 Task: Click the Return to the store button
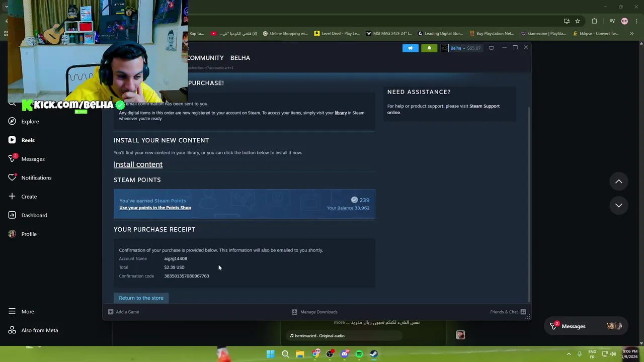click(x=141, y=298)
